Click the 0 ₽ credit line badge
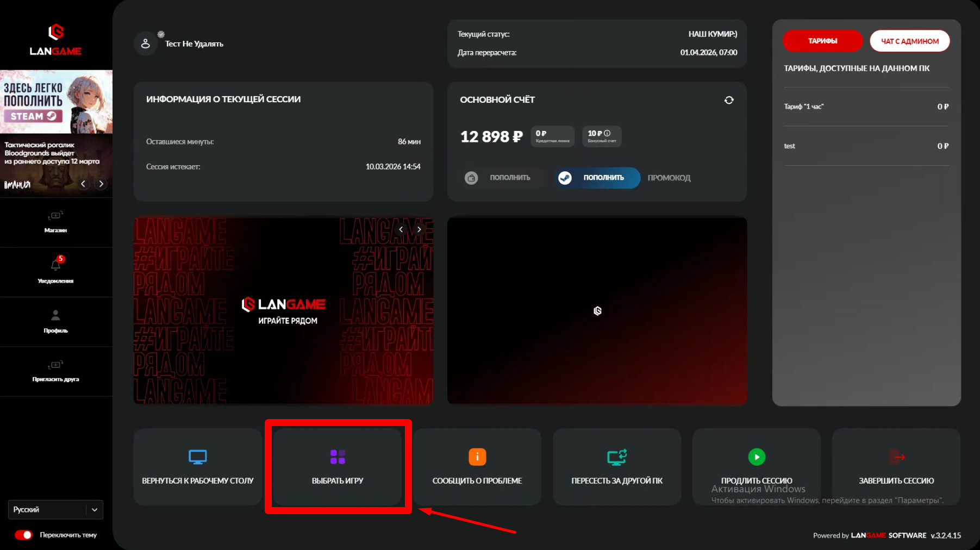 552,136
